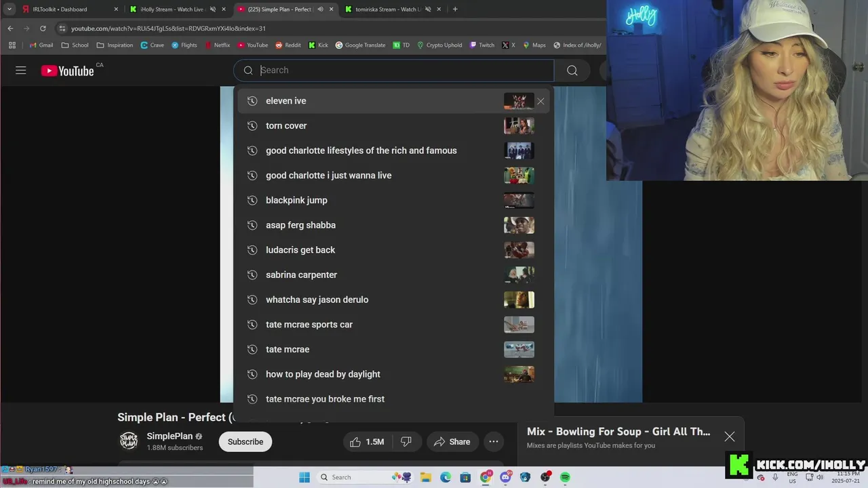The height and width of the screenshot is (488, 868).
Task: Click history icon beside 'blackpink jump'
Action: [252, 200]
